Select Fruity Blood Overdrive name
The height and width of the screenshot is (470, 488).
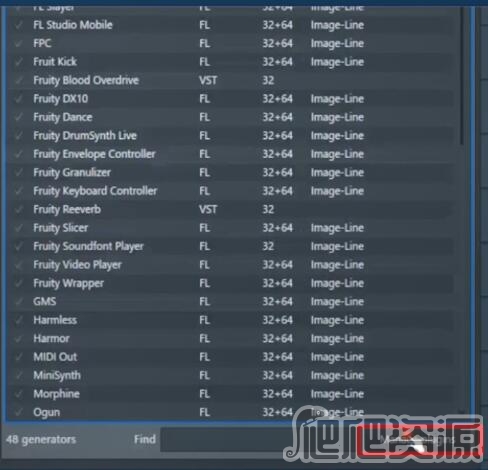pos(86,80)
